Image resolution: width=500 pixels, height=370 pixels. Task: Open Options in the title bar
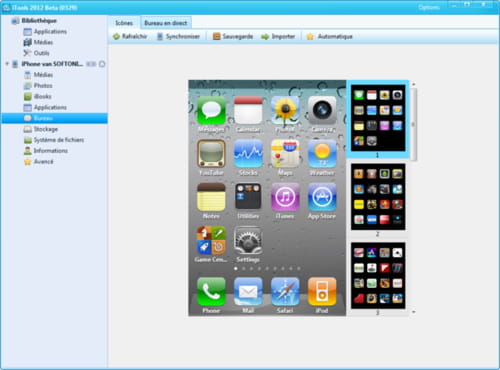[429, 7]
